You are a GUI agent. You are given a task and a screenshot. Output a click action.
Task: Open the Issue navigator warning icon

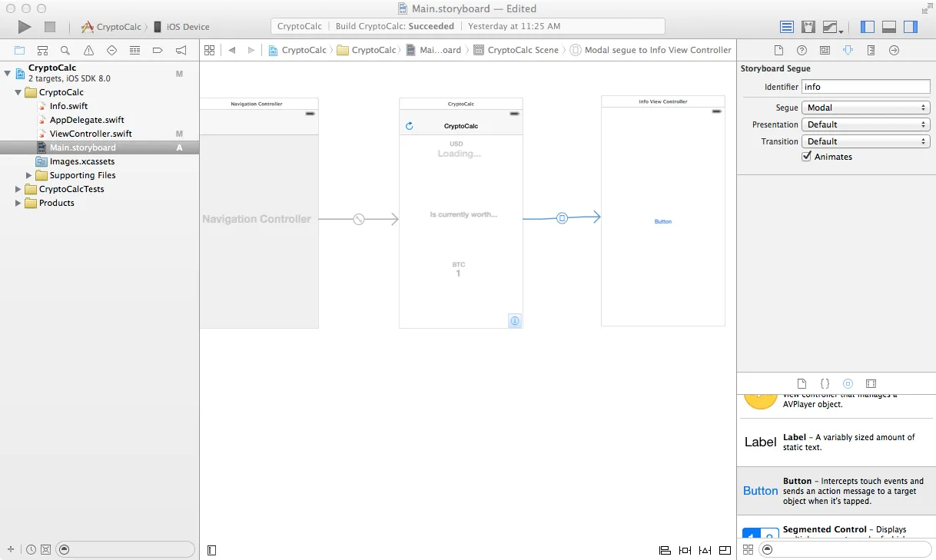point(88,50)
